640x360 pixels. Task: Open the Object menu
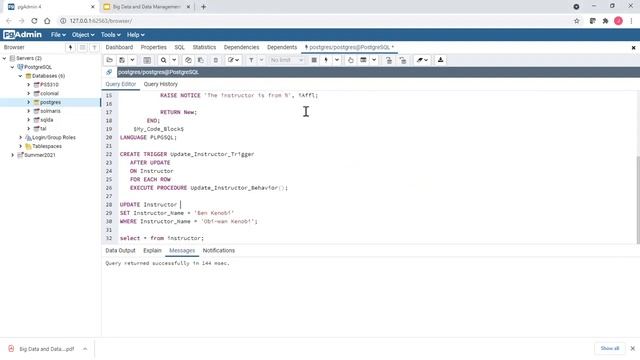click(83, 35)
